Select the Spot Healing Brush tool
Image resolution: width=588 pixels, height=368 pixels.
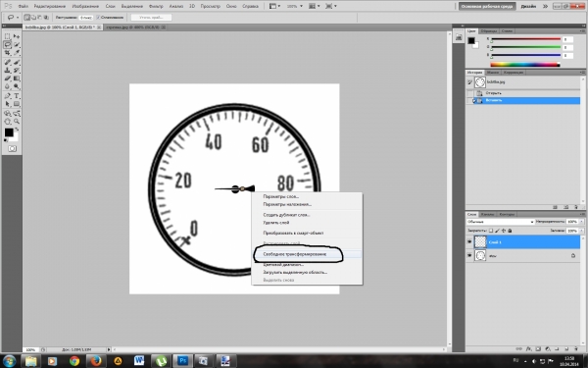(7, 62)
